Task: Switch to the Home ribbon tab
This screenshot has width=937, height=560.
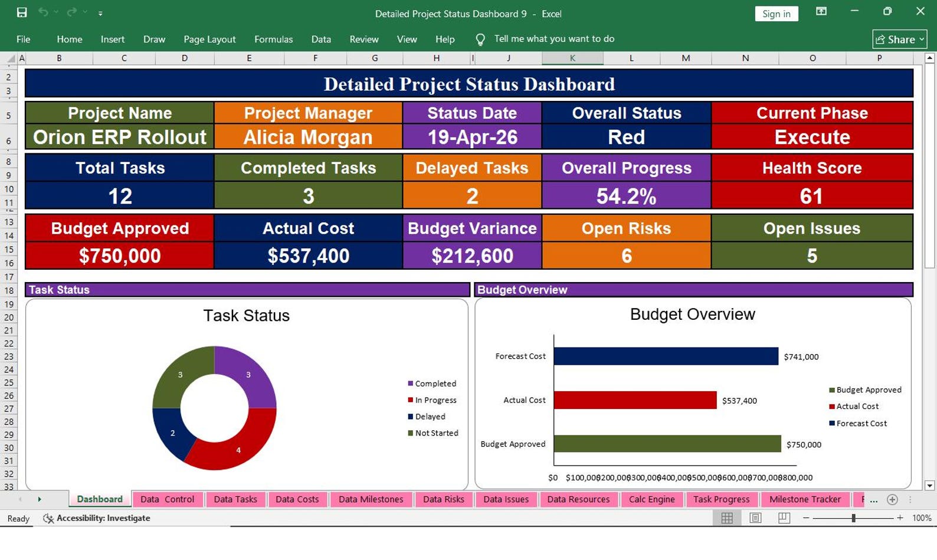Action: pos(70,39)
